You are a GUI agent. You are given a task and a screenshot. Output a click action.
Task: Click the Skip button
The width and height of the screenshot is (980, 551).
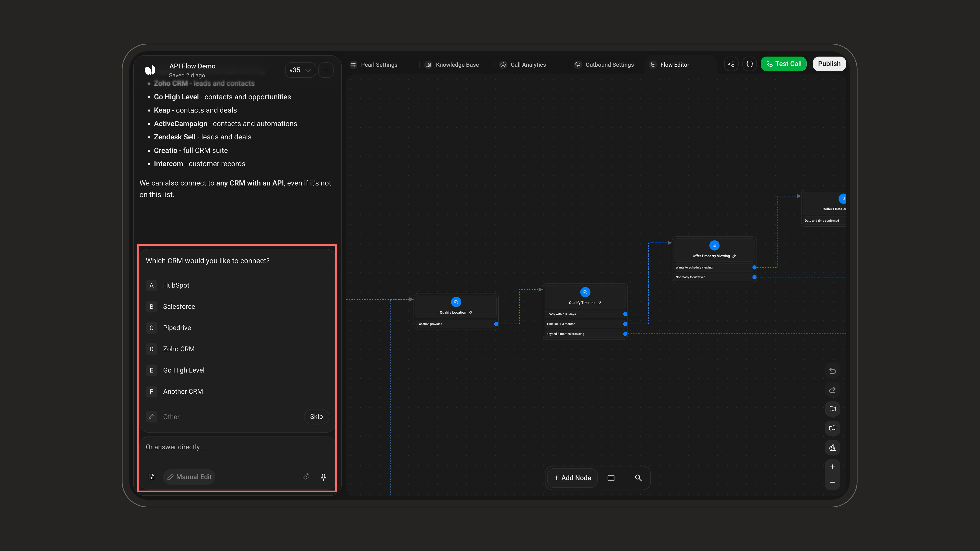pos(316,417)
